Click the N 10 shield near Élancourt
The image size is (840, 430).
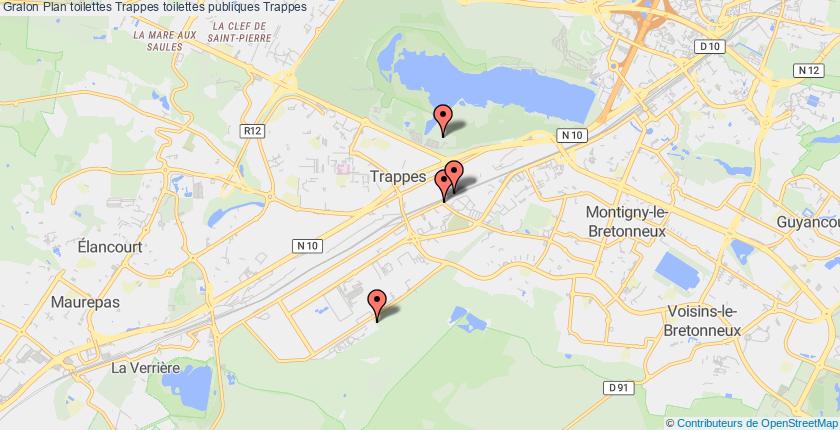coord(308,246)
